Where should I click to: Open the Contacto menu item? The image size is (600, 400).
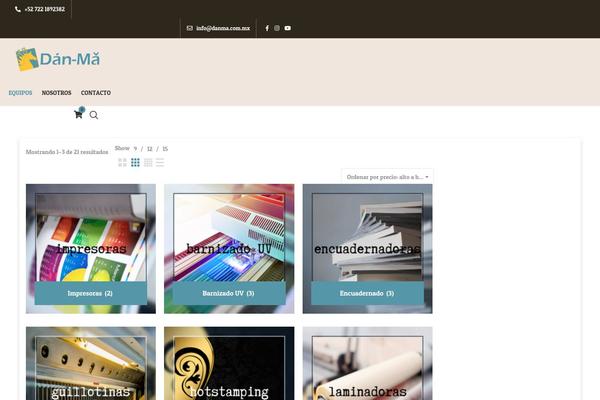coord(96,93)
